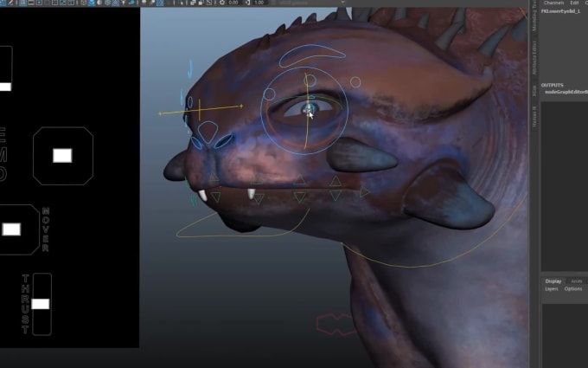Select the mouth corner triangle control
Image resolution: width=588 pixels, height=368 pixels.
(364, 192)
